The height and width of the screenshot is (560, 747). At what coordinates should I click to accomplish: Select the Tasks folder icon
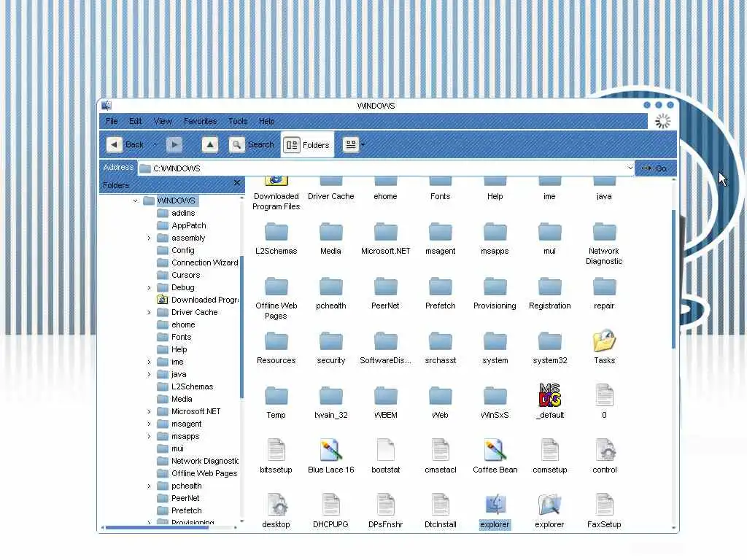click(604, 346)
